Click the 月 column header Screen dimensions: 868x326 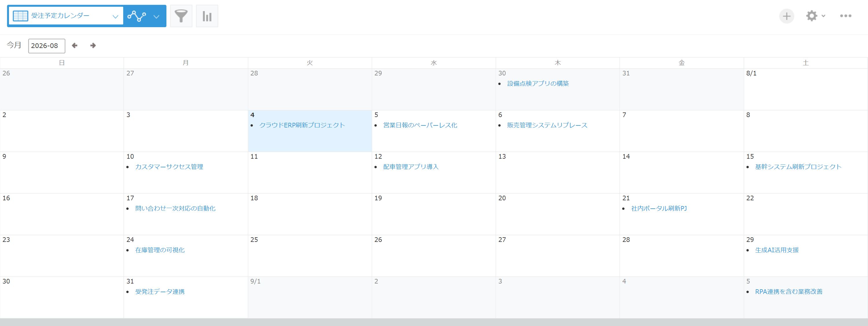click(x=186, y=63)
